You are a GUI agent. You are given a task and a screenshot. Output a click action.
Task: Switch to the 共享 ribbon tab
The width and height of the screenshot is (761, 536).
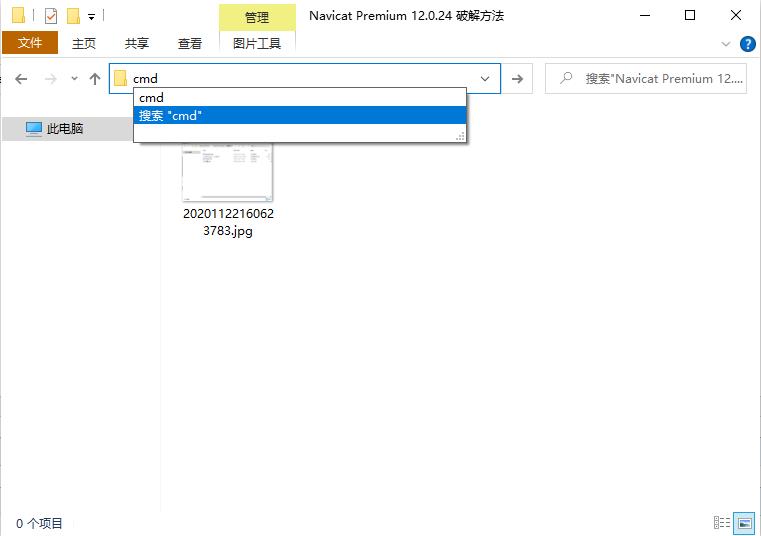pos(136,44)
